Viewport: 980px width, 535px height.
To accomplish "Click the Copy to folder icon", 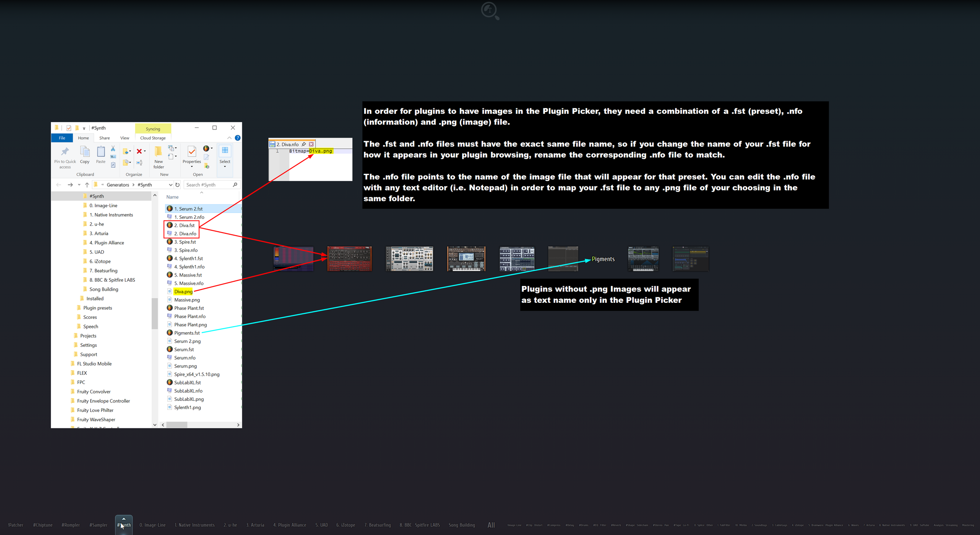I will [x=126, y=162].
